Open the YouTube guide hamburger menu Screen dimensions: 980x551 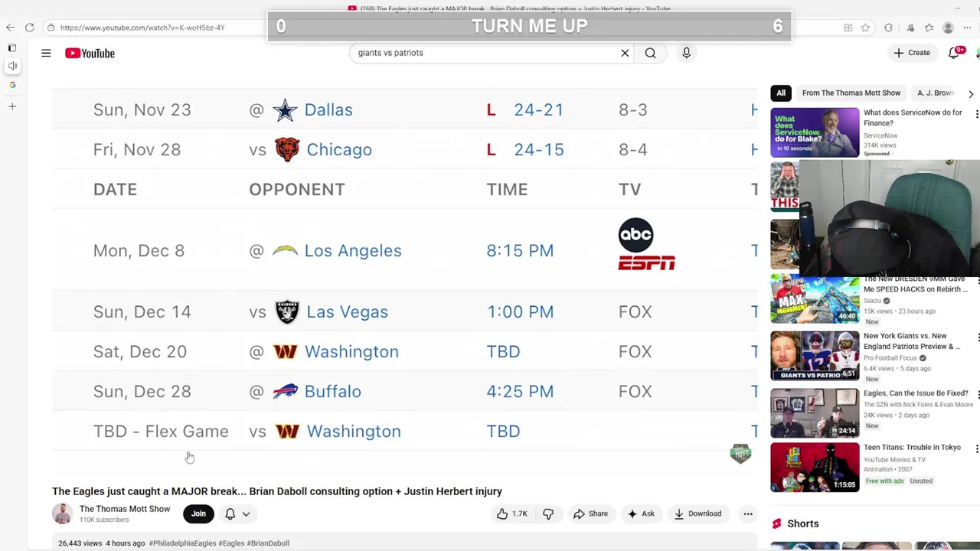point(46,53)
